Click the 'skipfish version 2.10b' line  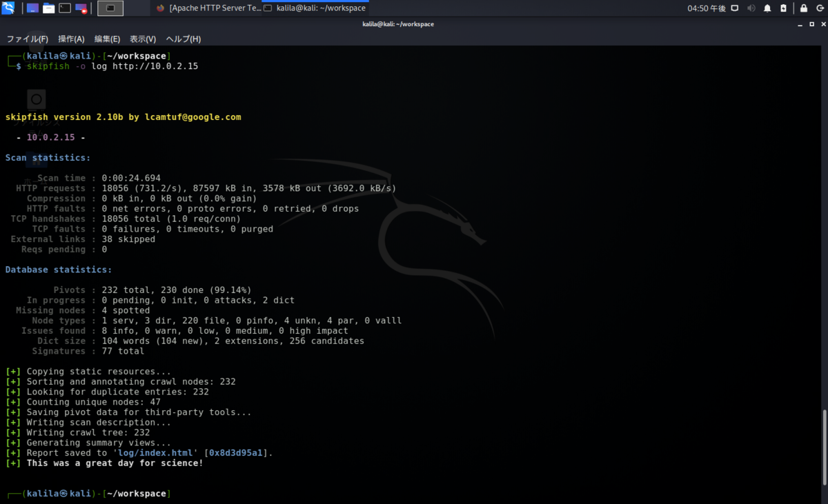124,117
